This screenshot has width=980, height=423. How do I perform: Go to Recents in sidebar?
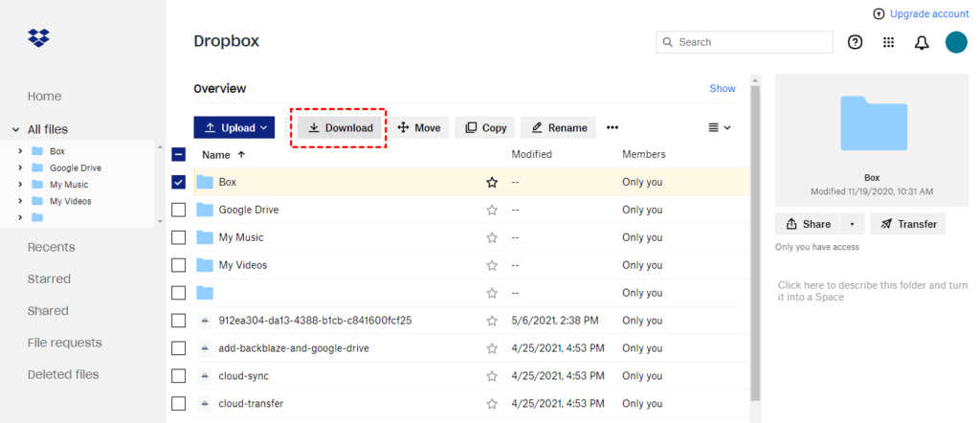click(x=50, y=247)
